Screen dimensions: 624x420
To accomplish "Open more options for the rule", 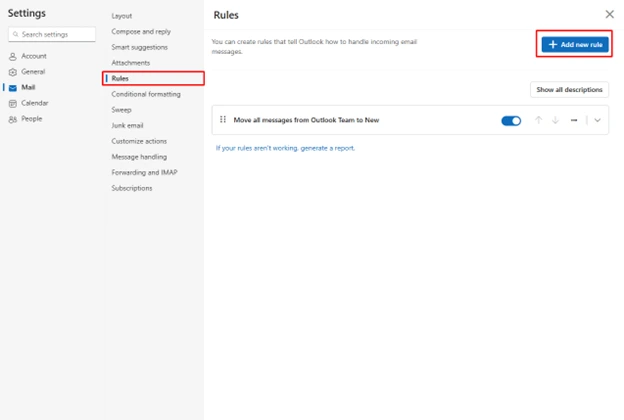I will coord(574,120).
